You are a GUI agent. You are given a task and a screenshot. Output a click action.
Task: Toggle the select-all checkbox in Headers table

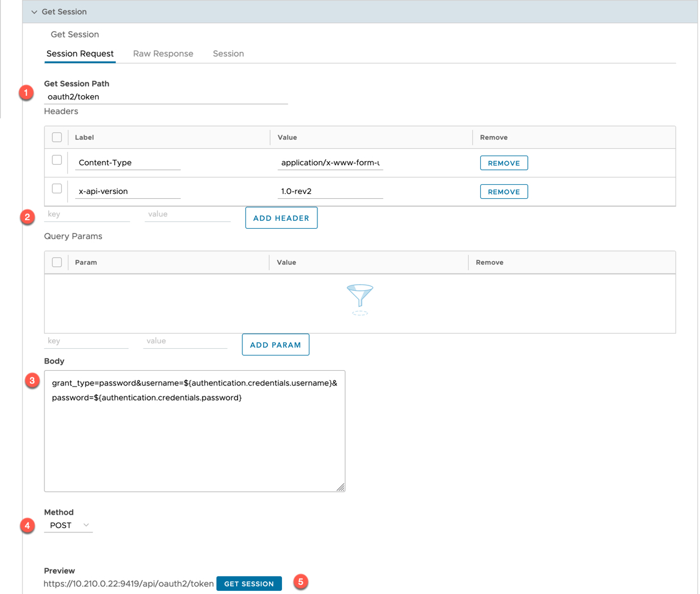click(57, 137)
